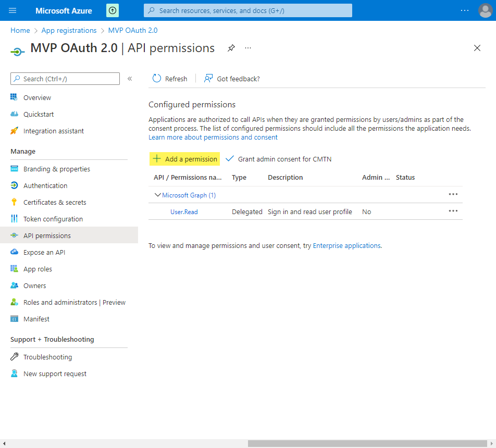The height and width of the screenshot is (448, 496).
Task: Click the Token configuration bars icon
Action: coord(14,219)
